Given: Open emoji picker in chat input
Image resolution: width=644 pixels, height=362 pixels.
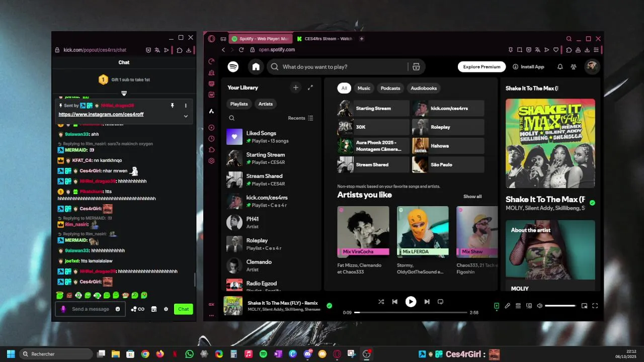Looking at the screenshot, I should coord(118,309).
